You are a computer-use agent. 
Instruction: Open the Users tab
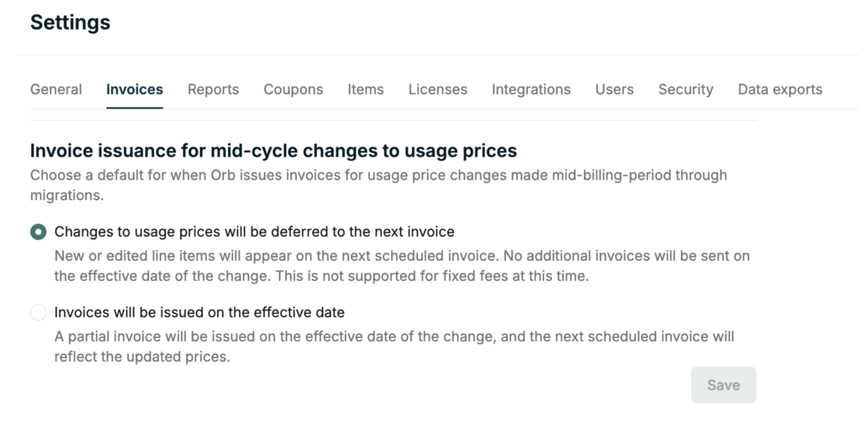(x=615, y=89)
